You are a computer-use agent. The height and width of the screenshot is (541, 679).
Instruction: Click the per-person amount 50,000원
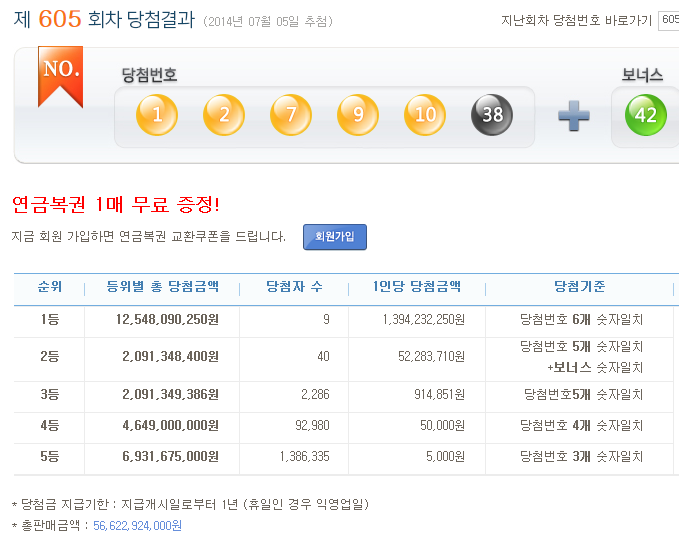tap(443, 426)
